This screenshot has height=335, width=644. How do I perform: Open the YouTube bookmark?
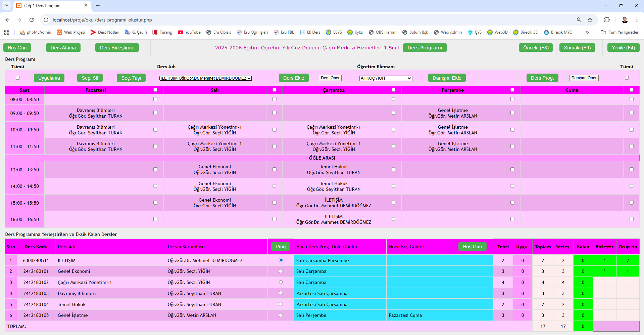click(189, 32)
